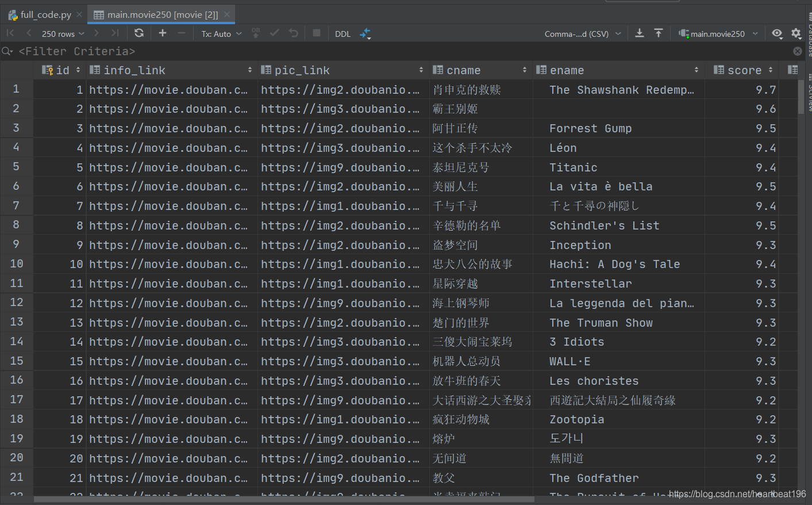
Task: Click the cname column header
Action: (481, 70)
